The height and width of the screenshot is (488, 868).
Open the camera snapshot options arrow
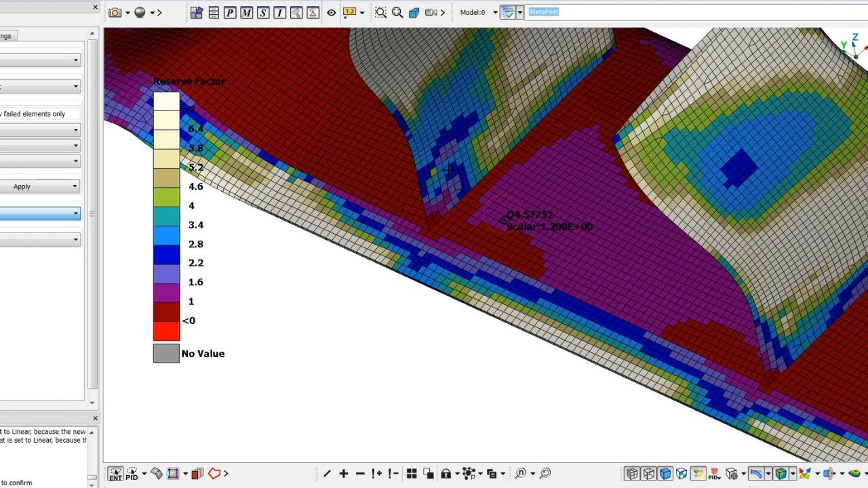127,12
